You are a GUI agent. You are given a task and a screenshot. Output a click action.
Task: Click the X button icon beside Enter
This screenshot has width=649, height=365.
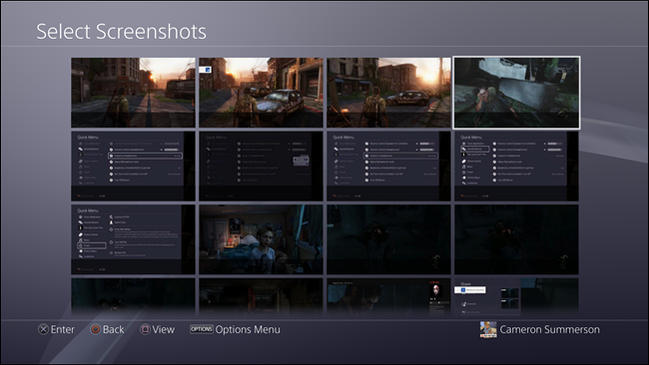(43, 329)
